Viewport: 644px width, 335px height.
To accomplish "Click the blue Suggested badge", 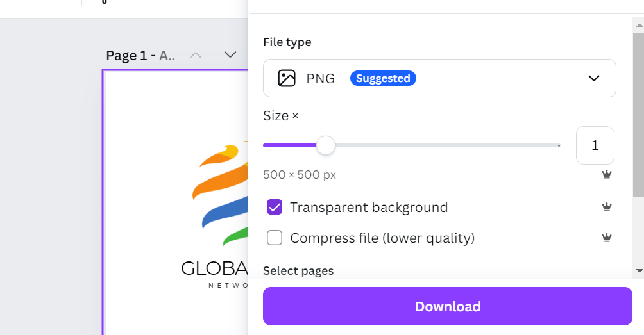I will click(383, 78).
